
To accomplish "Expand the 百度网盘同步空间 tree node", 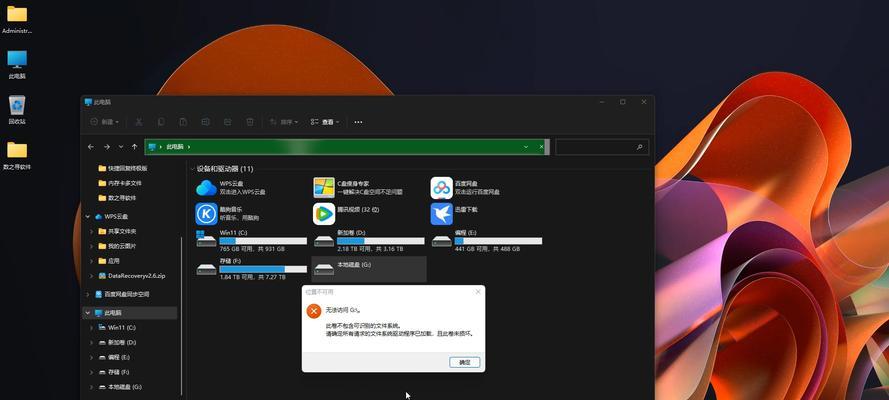I will point(88,295).
